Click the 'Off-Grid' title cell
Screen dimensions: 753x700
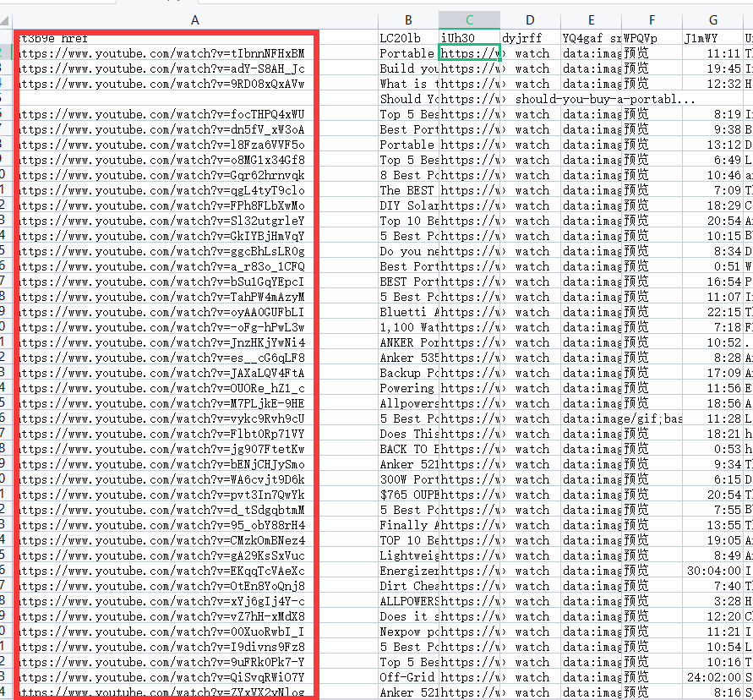coord(408,677)
